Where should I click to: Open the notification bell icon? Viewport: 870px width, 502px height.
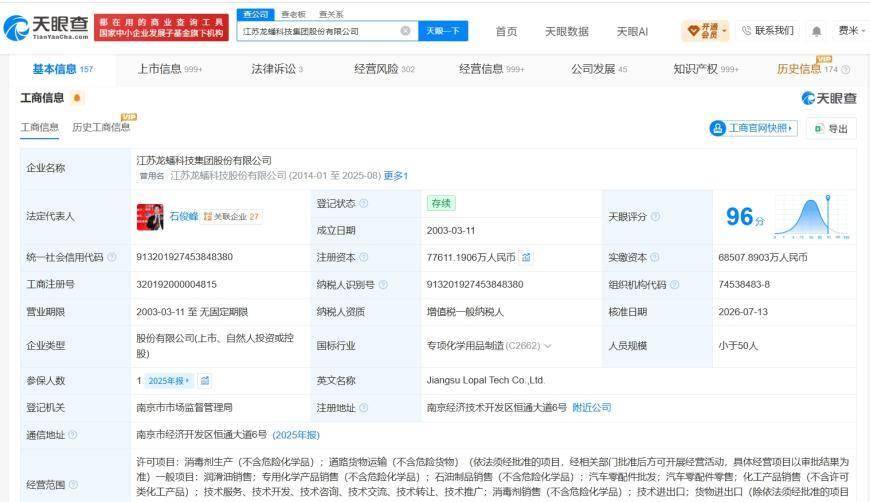click(817, 31)
